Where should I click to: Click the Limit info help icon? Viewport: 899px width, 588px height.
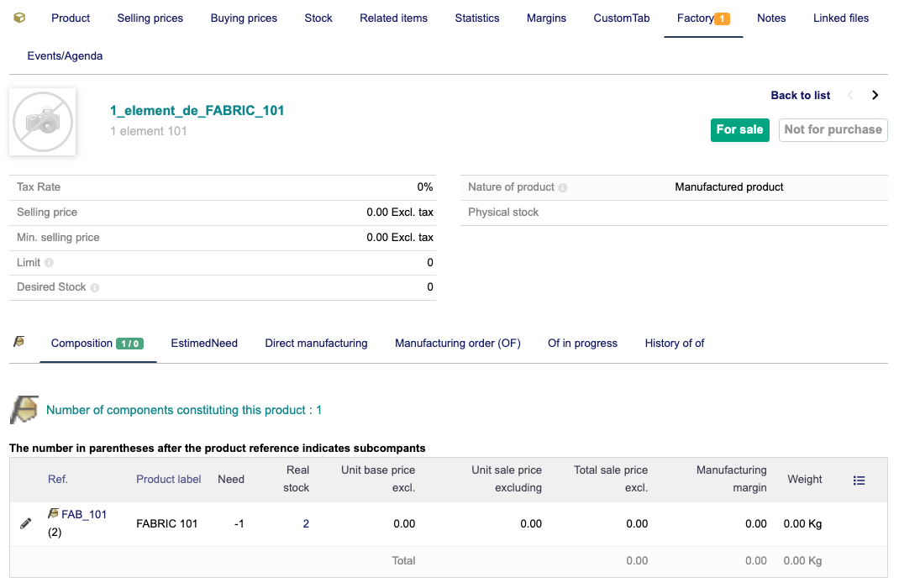(x=50, y=263)
